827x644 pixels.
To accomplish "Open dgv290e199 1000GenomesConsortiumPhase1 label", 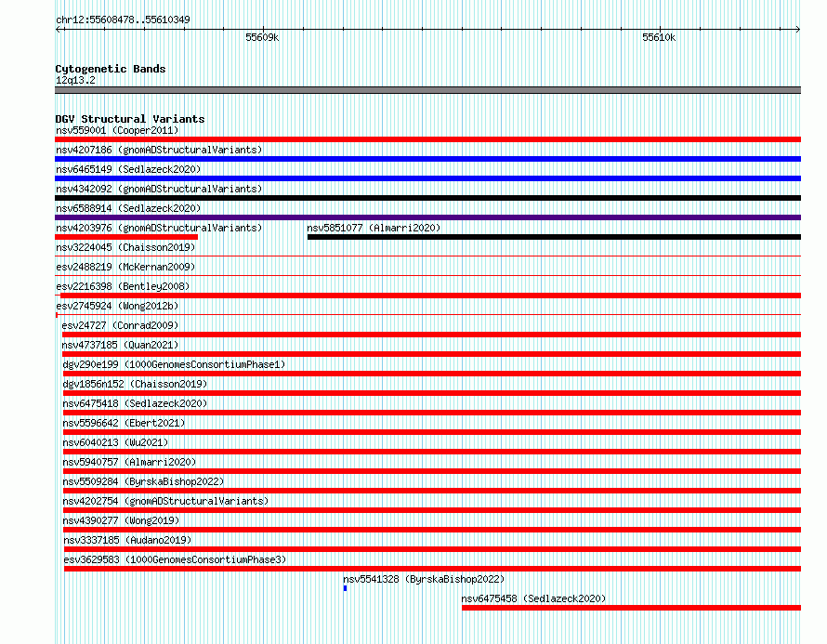I will [x=174, y=364].
